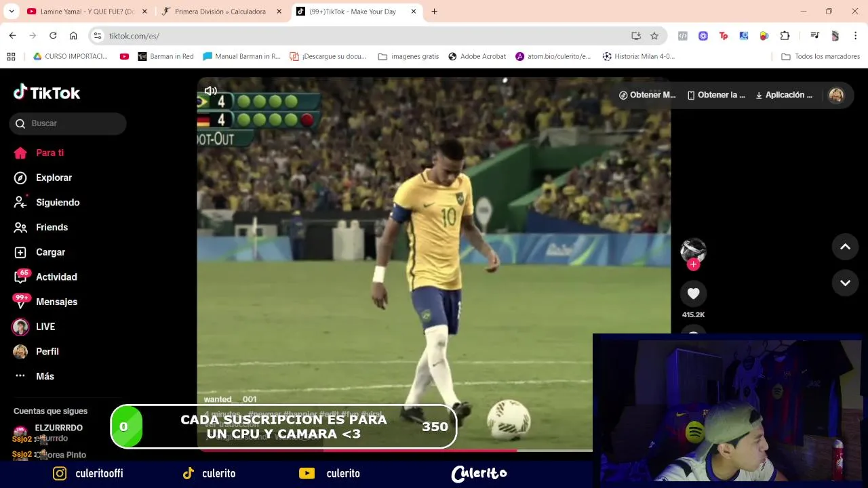Like the video with the heart icon

(693, 293)
